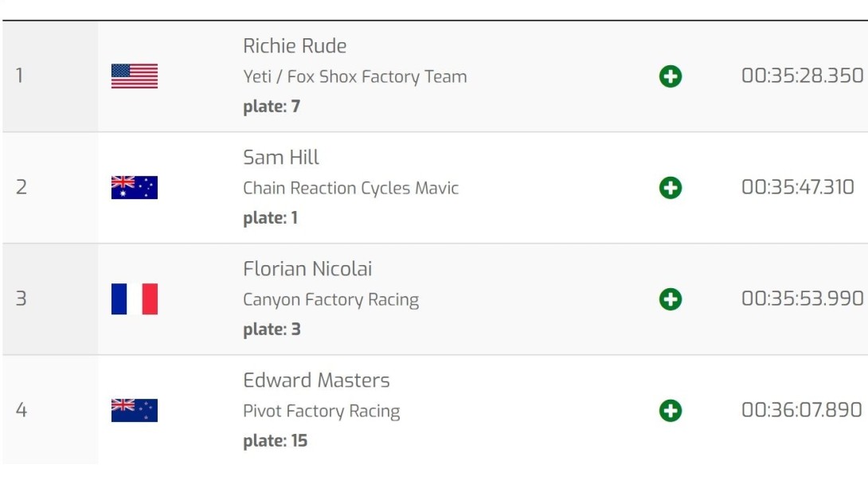
Task: Click team Yeti / Fox Shox Factory Team
Action: pyautogui.click(x=355, y=76)
